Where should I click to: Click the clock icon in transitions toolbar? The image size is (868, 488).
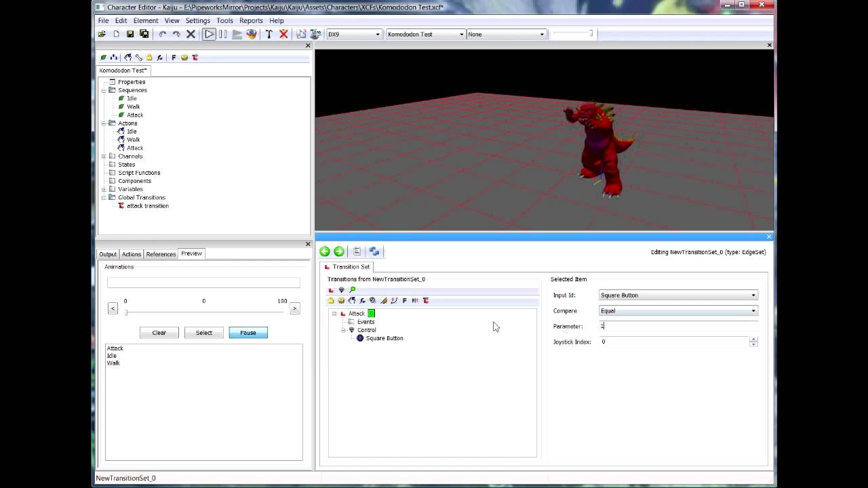372,300
